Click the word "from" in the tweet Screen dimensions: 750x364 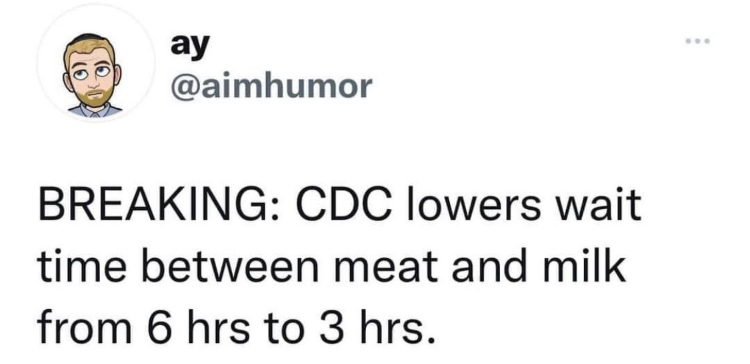click(x=85, y=330)
